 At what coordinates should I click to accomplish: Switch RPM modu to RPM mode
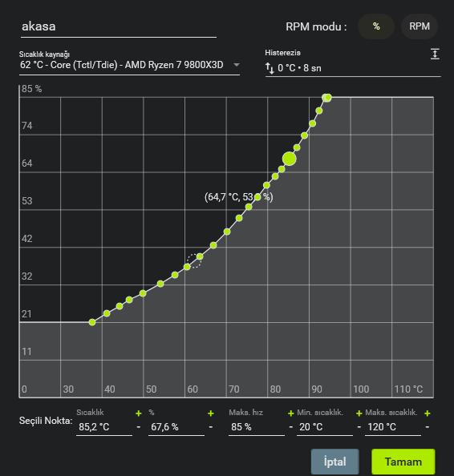[420, 26]
